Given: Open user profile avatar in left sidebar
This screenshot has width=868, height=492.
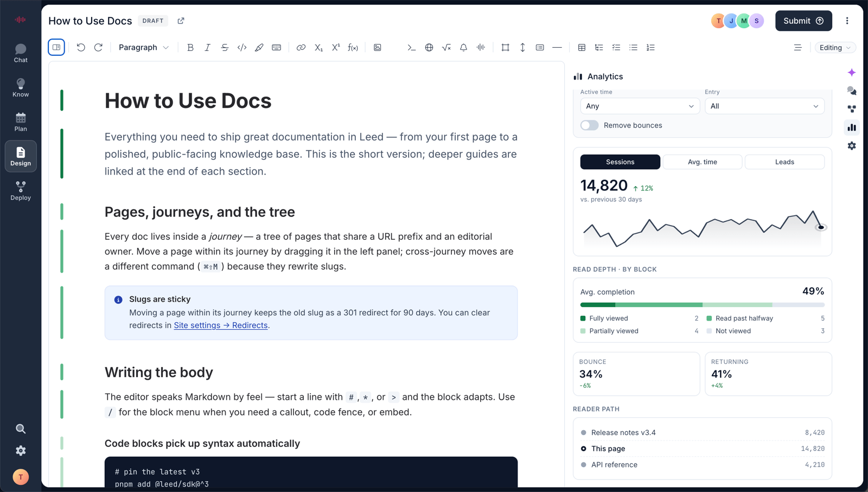Looking at the screenshot, I should pyautogui.click(x=21, y=477).
